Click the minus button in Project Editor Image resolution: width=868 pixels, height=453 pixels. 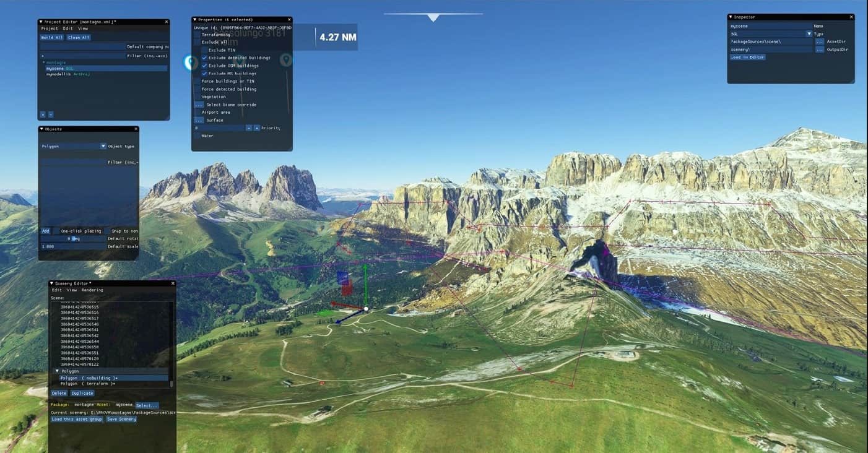pos(50,114)
